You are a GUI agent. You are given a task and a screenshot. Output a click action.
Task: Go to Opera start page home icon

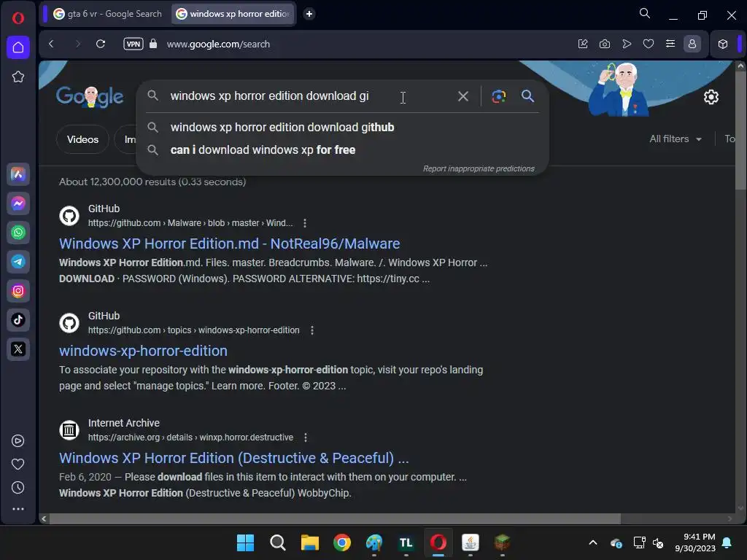[x=18, y=47]
